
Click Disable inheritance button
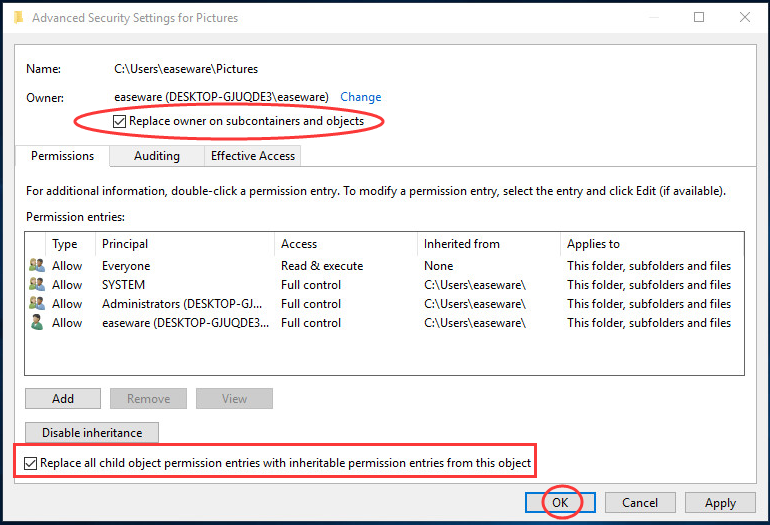[x=92, y=432]
